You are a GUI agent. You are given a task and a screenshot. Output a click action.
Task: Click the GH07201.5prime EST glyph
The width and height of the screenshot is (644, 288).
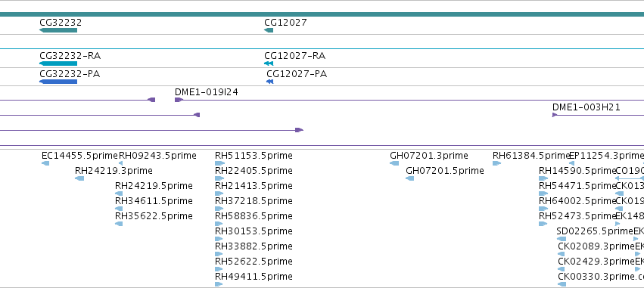[409, 178]
